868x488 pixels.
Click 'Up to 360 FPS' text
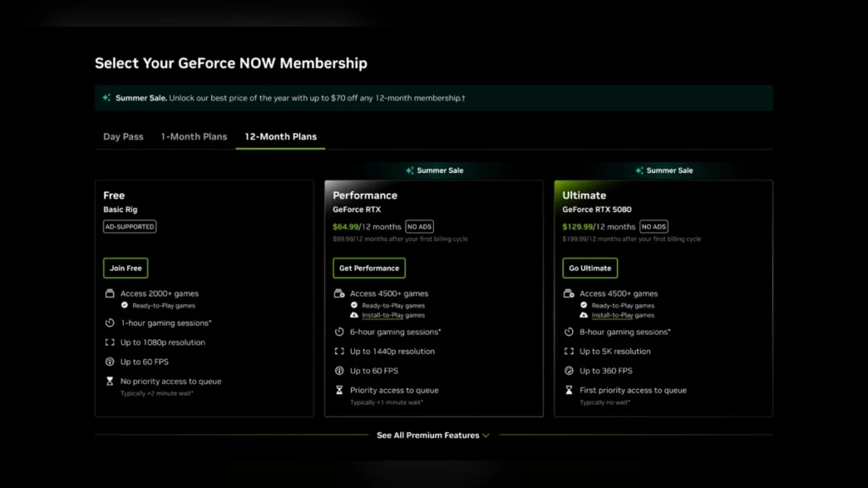point(605,371)
